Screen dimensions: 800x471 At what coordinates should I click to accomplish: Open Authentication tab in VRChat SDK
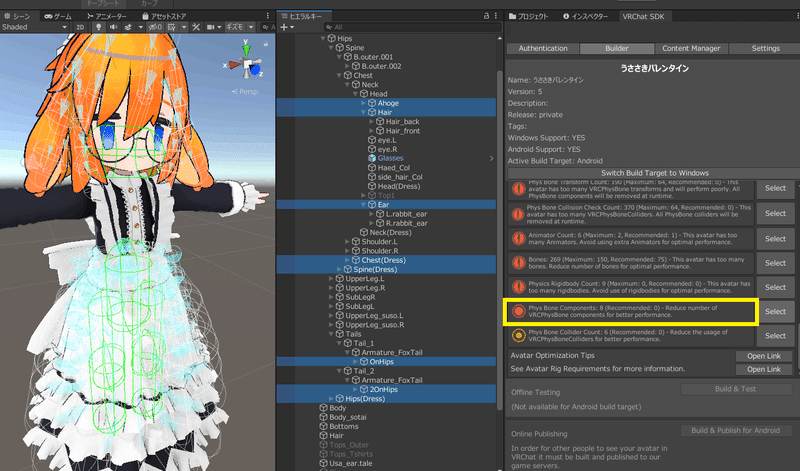point(543,48)
